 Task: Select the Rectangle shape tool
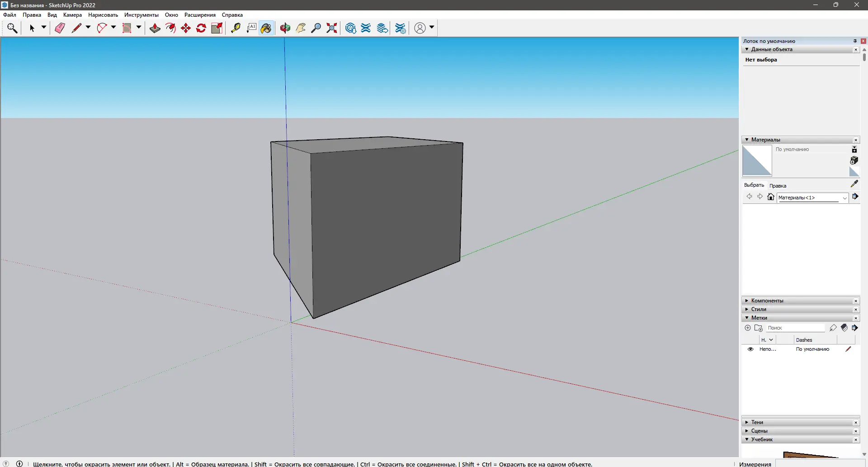point(127,28)
